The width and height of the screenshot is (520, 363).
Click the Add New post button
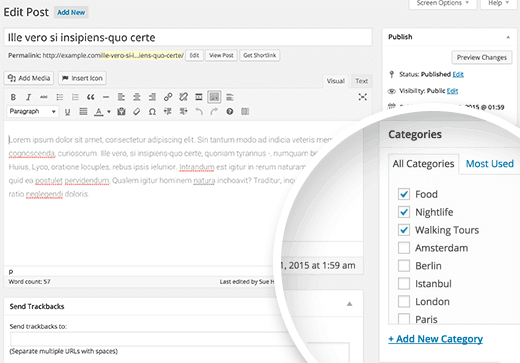[x=71, y=12]
